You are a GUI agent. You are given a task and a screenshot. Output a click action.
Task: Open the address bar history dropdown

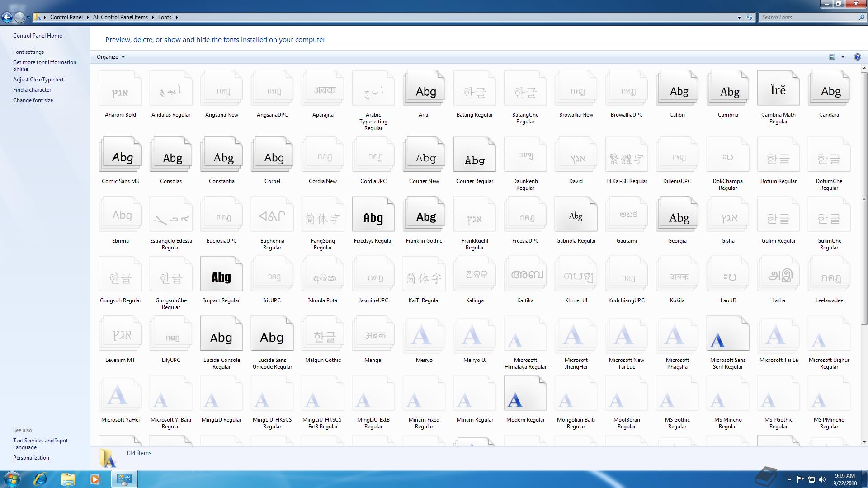pyautogui.click(x=739, y=17)
